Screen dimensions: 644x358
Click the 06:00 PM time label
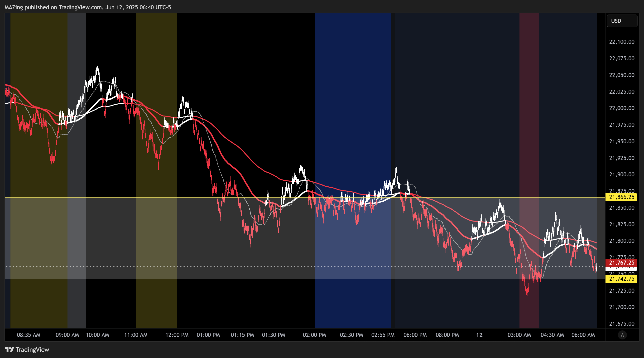415,335
